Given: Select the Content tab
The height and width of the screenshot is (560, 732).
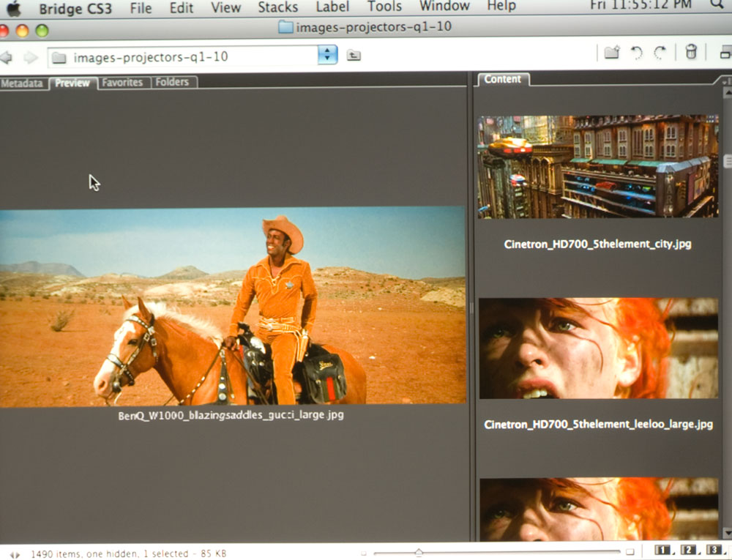Looking at the screenshot, I should 503,79.
